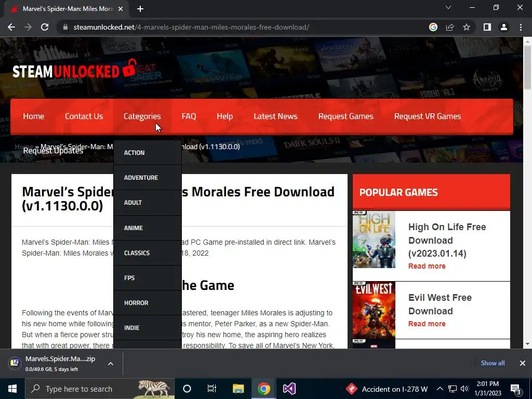Open a new tab with the plus button
532x399 pixels.
pos(140,9)
